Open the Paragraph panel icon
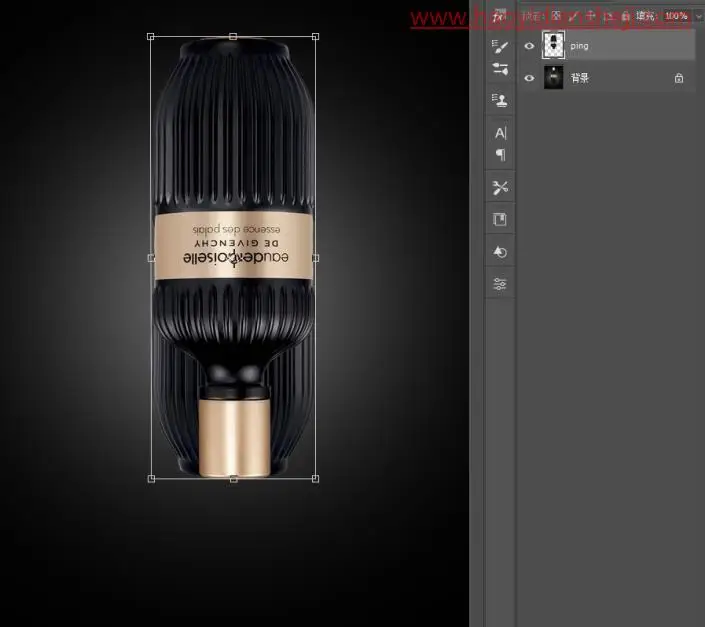This screenshot has height=627, width=705. click(500, 155)
